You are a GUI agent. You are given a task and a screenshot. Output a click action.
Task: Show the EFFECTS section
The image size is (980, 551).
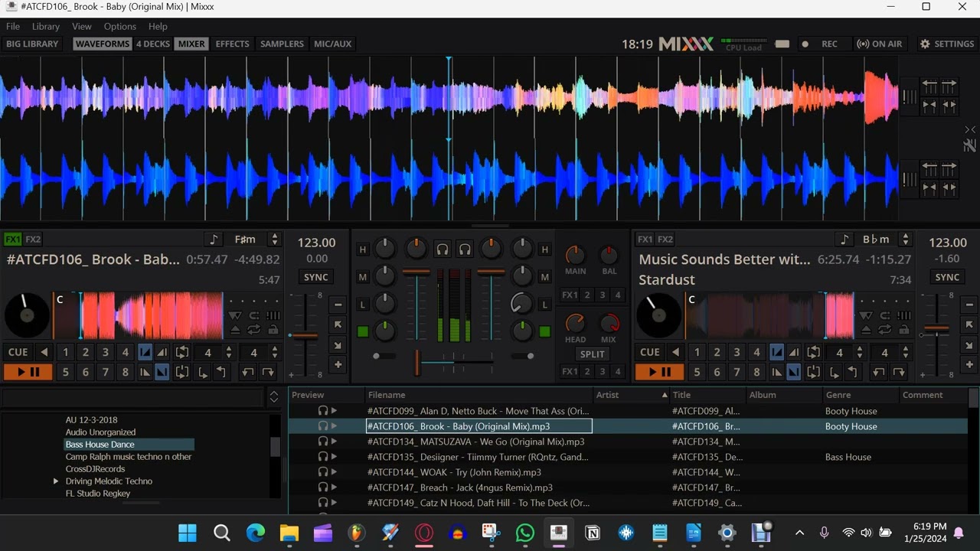pyautogui.click(x=232, y=44)
